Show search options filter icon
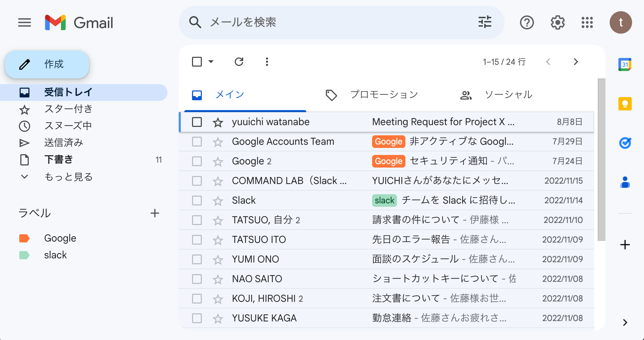644x340 pixels. [485, 22]
